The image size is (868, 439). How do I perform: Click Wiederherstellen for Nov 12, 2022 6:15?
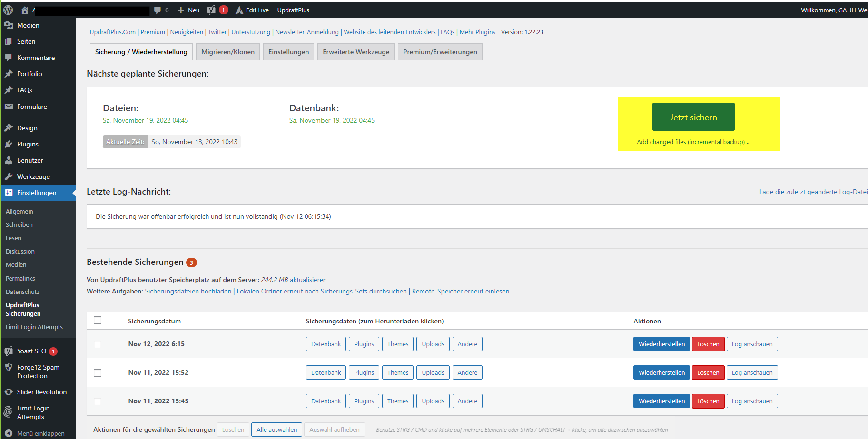click(x=661, y=344)
